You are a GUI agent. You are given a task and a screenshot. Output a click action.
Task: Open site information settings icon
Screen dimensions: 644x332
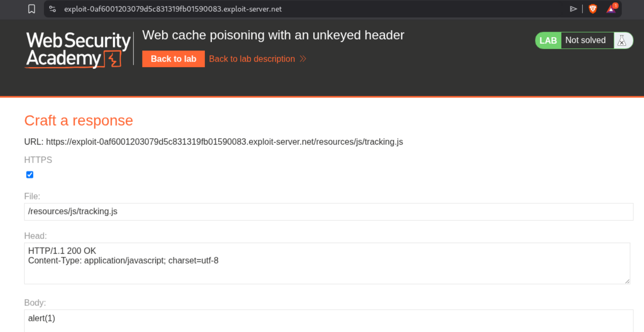point(53,9)
